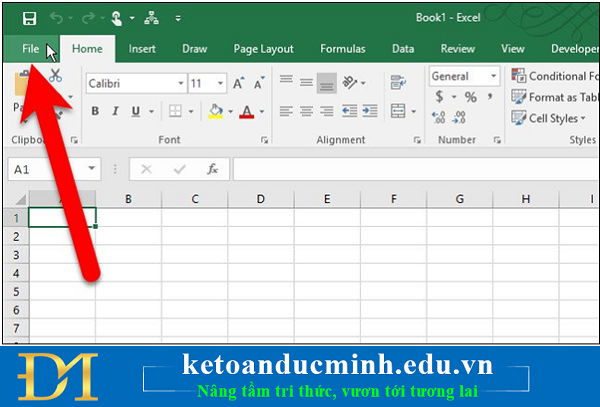This screenshot has height=407, width=600.
Task: Click Increase Font Size icon
Action: (x=238, y=83)
